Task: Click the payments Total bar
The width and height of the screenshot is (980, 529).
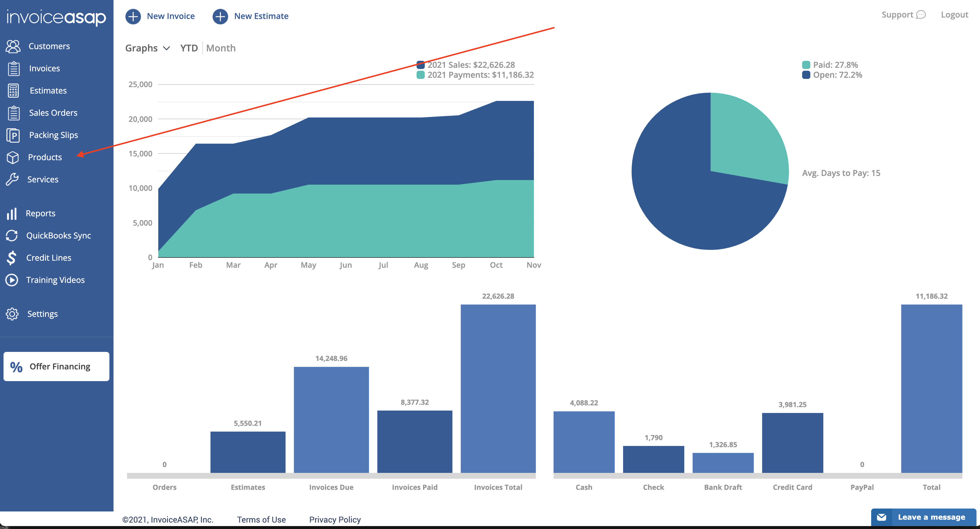Action: coord(932,389)
